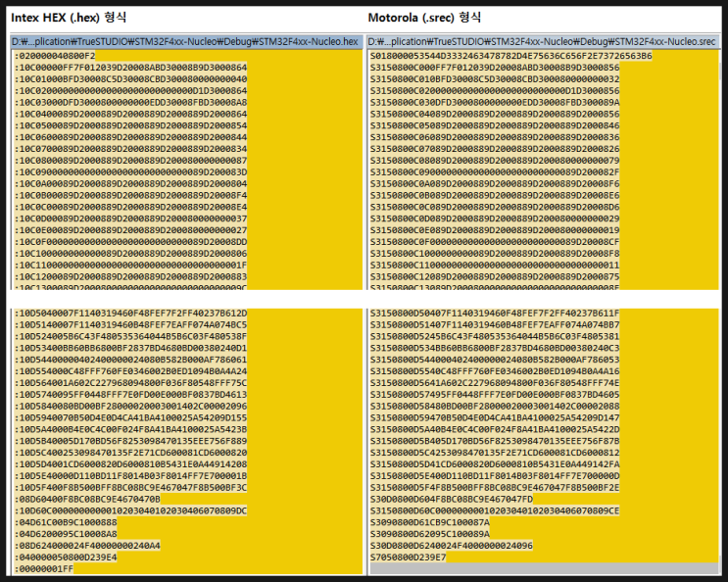Select srec line starting 'S3150800C070'
Screen dimensions: 728x582
click(x=495, y=149)
